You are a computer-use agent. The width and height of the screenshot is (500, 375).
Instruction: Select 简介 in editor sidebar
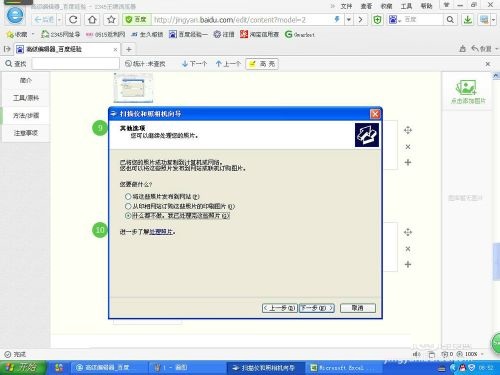click(26, 80)
